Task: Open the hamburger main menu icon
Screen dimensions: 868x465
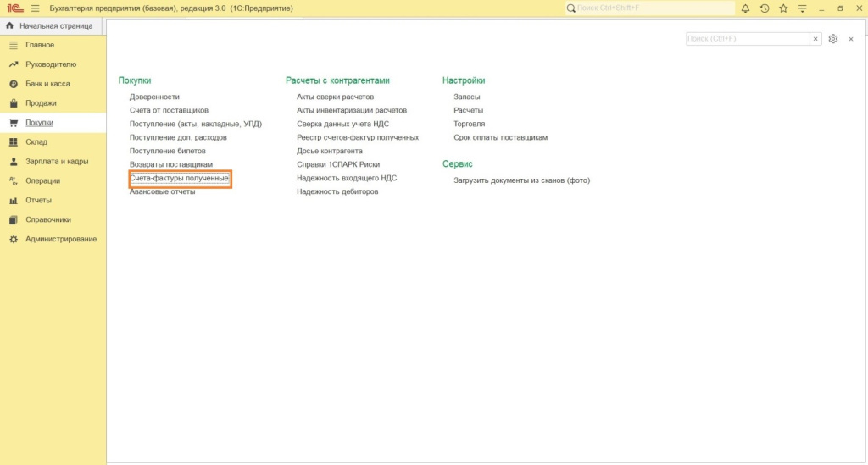Action: tap(35, 8)
